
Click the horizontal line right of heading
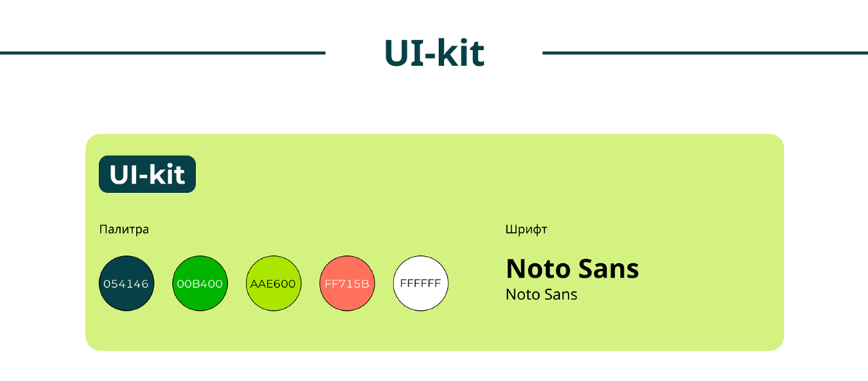click(x=705, y=53)
